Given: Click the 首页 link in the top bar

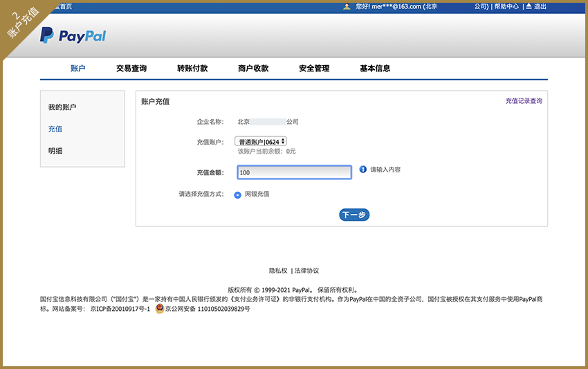Looking at the screenshot, I should 66,6.
